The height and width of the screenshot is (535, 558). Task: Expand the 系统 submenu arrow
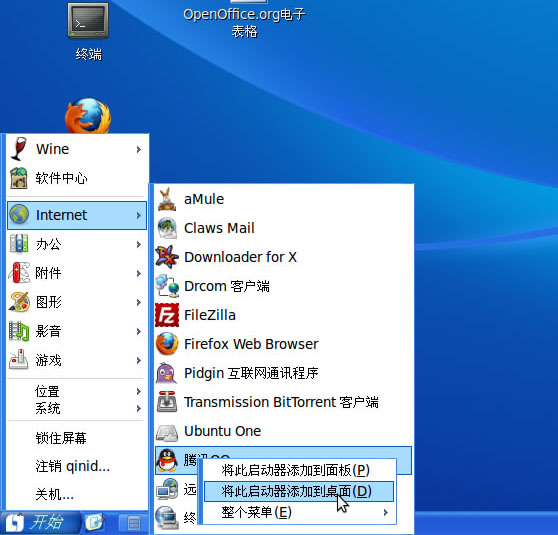coord(139,408)
